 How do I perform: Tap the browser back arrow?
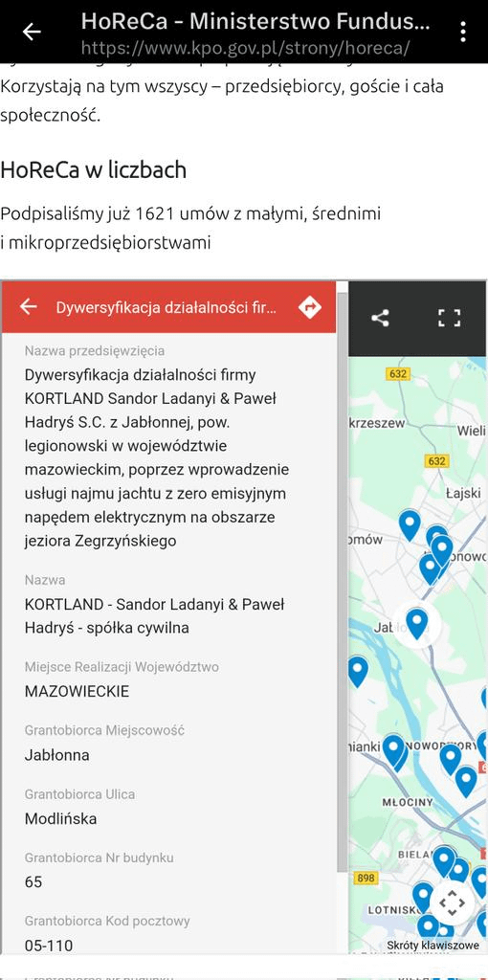32,32
